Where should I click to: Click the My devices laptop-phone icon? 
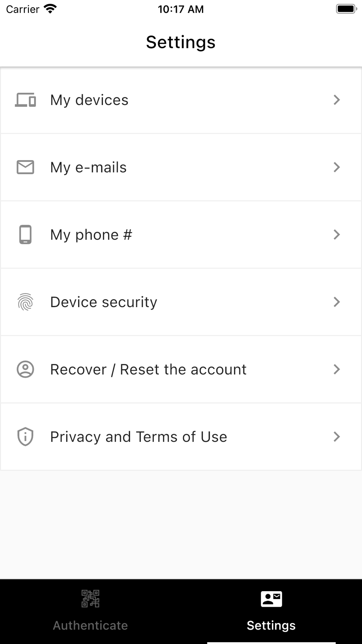25,100
